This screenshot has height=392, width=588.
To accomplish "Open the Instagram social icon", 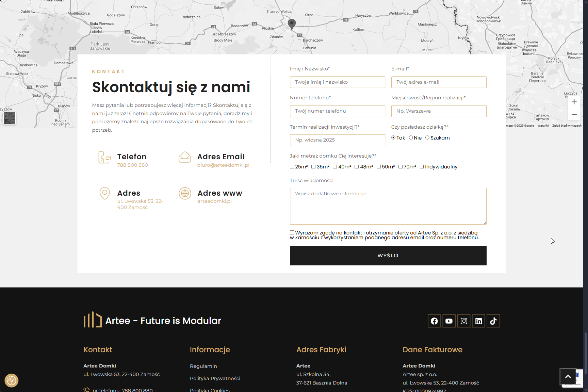I will click(464, 321).
